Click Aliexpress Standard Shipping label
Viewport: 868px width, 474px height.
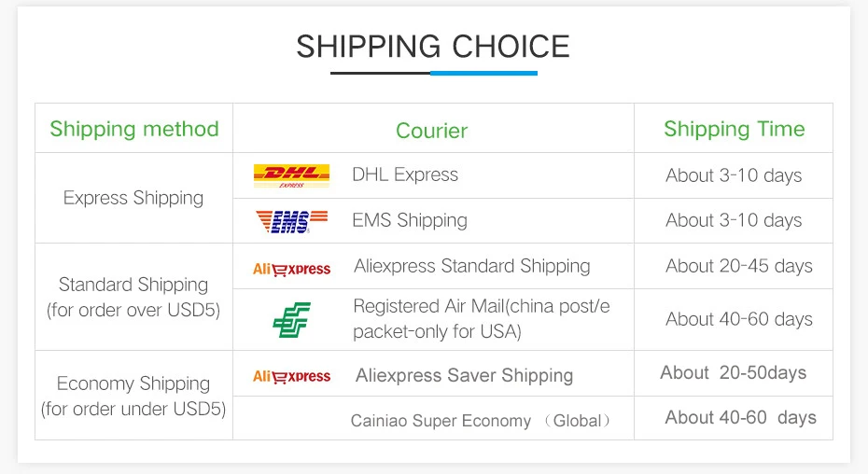pyautogui.click(x=471, y=266)
